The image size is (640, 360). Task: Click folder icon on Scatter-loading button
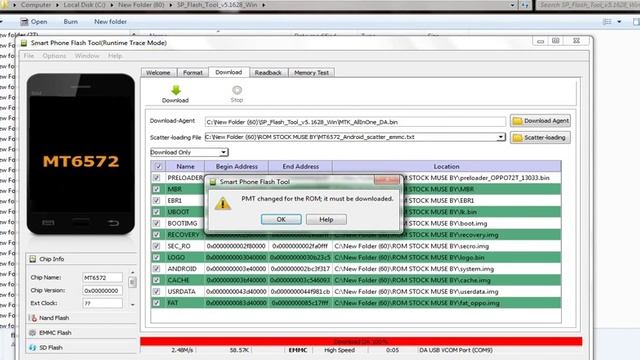(x=517, y=138)
